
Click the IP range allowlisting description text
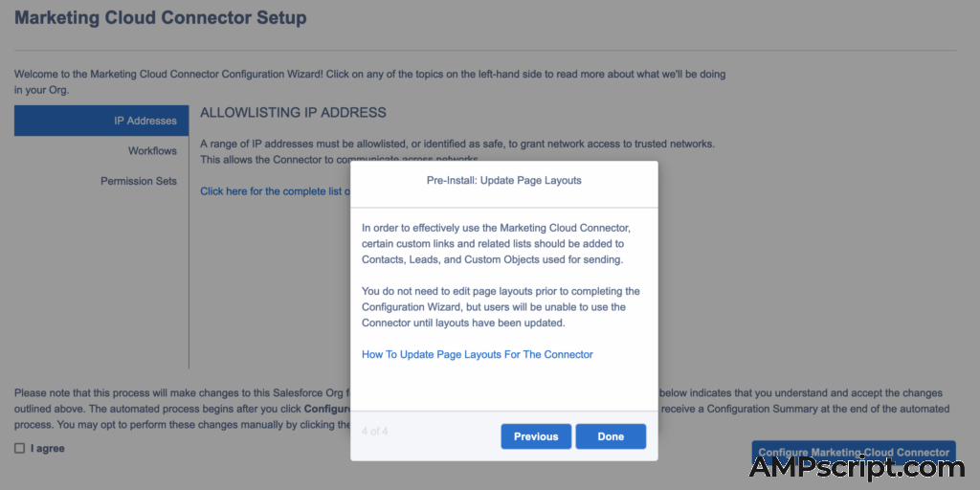pyautogui.click(x=457, y=144)
